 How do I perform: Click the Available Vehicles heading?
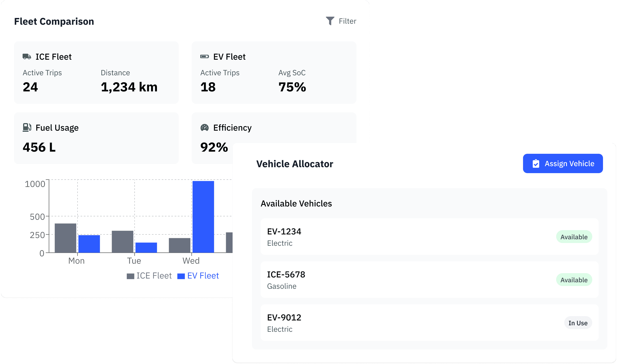click(x=296, y=204)
